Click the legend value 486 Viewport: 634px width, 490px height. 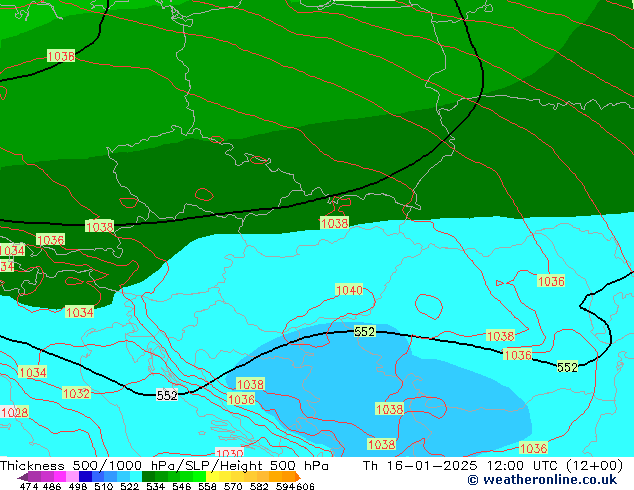[x=52, y=486]
